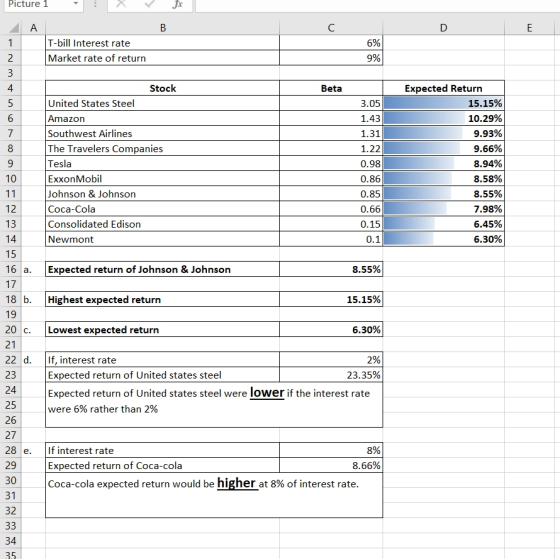
Task: Select column C header
Action: pos(331,28)
